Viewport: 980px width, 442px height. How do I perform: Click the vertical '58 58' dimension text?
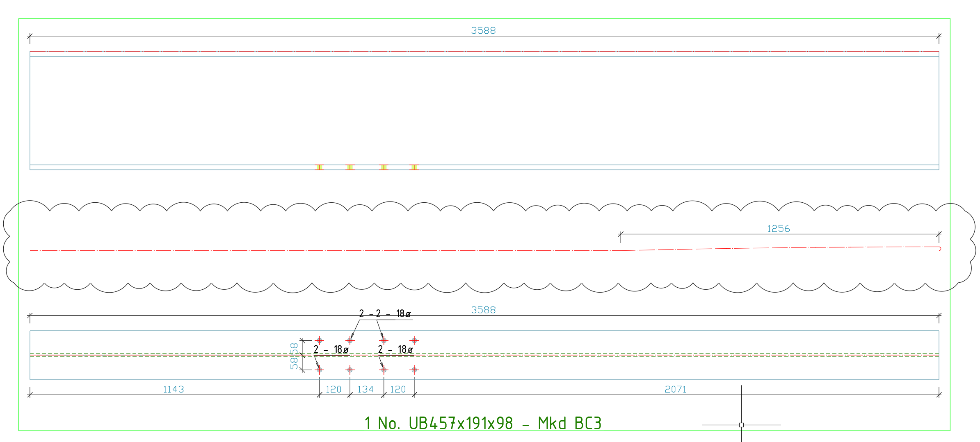294,356
